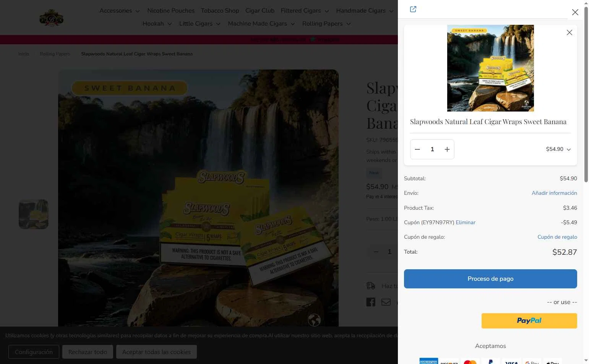Edit quantity field showing 1 in cart
The image size is (589, 364).
click(x=432, y=149)
